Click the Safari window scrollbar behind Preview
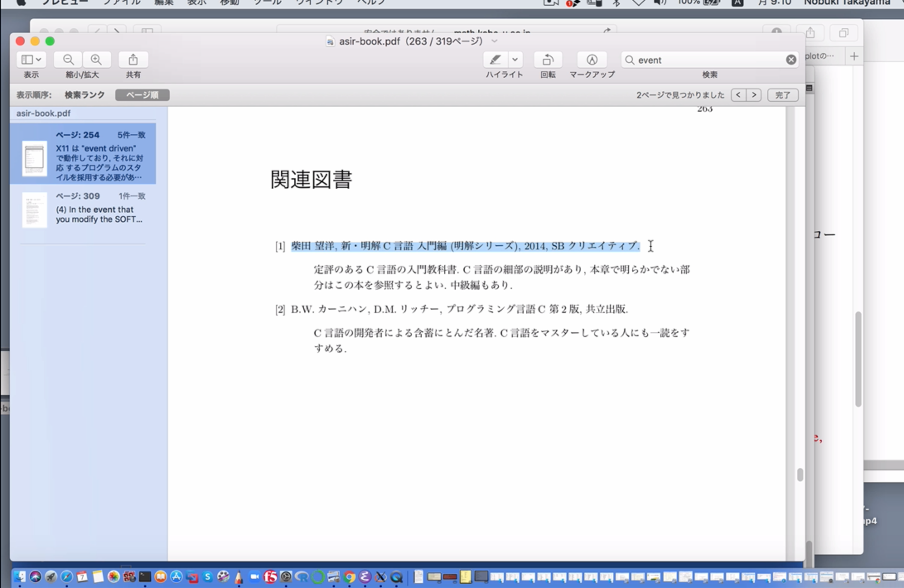 [858, 359]
